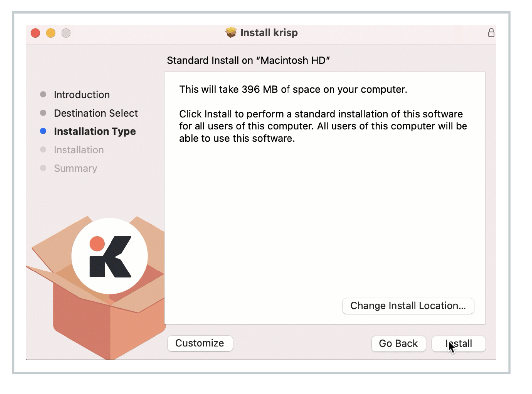Click the lock icon at top right
This screenshot has width=532, height=394.
[491, 33]
